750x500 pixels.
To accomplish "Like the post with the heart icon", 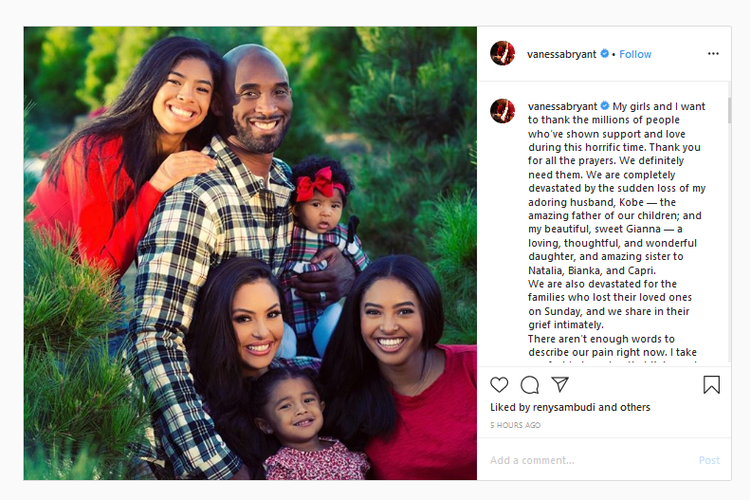I will (499, 385).
